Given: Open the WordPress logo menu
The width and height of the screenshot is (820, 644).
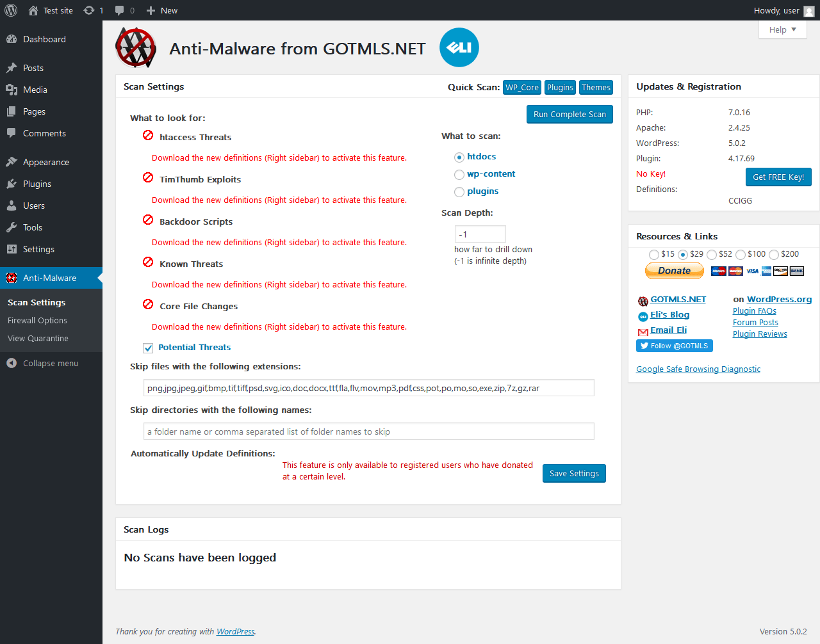Looking at the screenshot, I should point(11,10).
